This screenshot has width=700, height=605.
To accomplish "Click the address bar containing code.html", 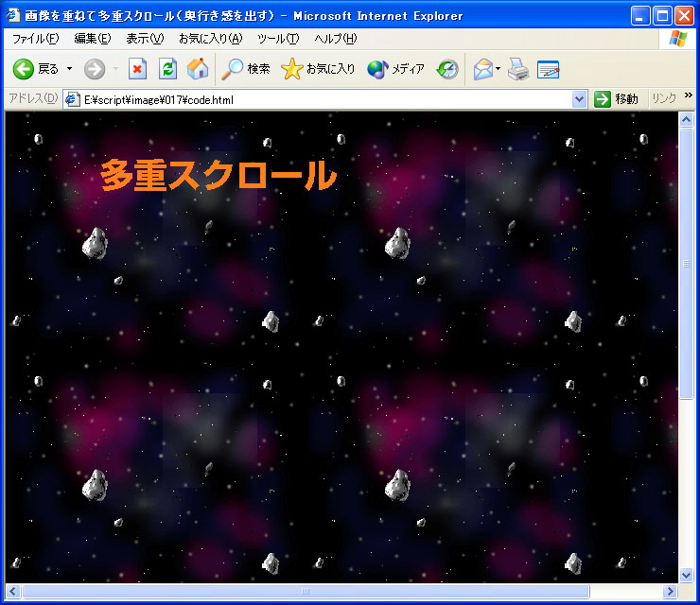I will point(326,99).
